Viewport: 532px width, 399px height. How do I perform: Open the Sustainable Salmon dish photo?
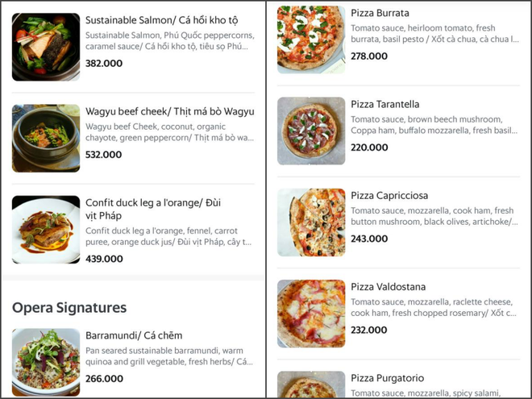tap(46, 47)
